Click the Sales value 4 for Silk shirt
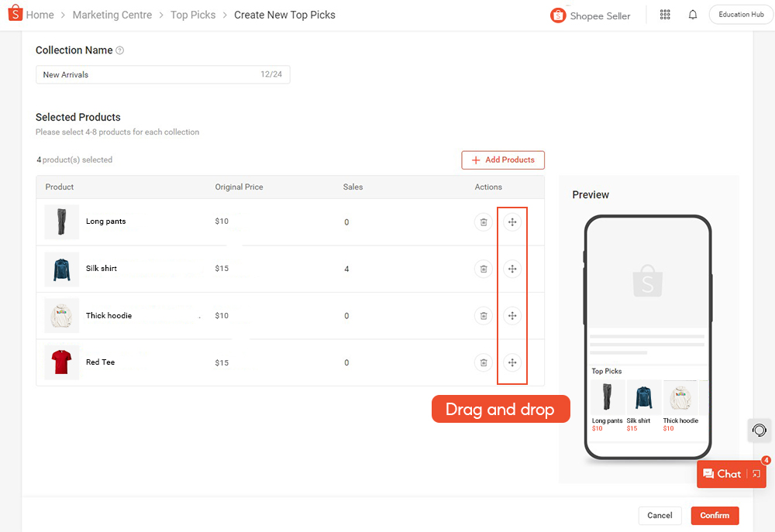Viewport: 775px width, 532px height. (346, 269)
